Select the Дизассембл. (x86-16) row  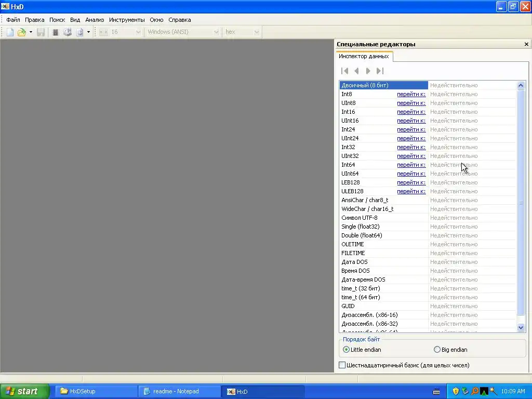(428, 315)
